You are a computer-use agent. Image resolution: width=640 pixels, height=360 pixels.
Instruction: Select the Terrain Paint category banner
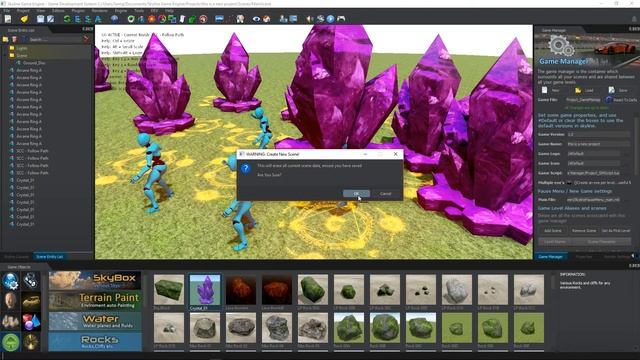coord(95,300)
